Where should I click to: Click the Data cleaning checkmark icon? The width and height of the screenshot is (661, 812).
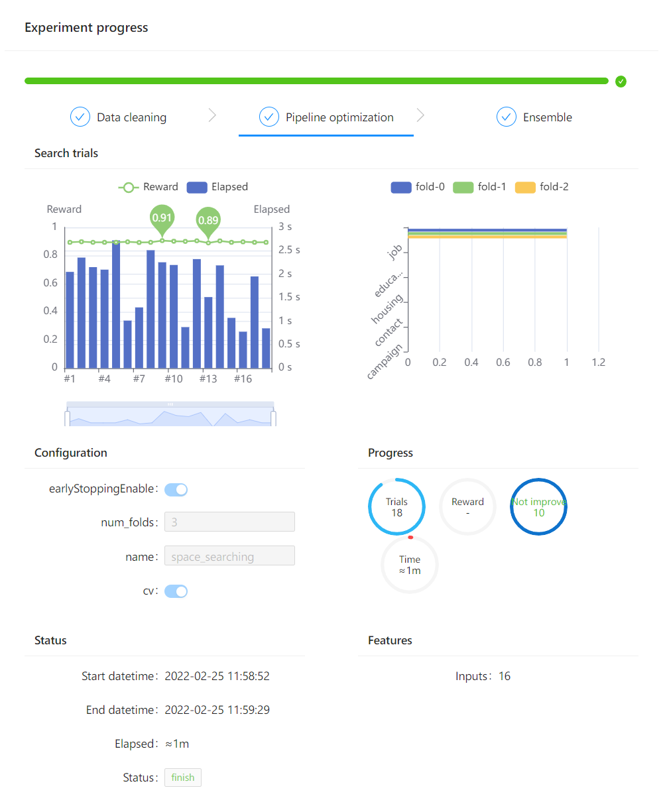(80, 117)
